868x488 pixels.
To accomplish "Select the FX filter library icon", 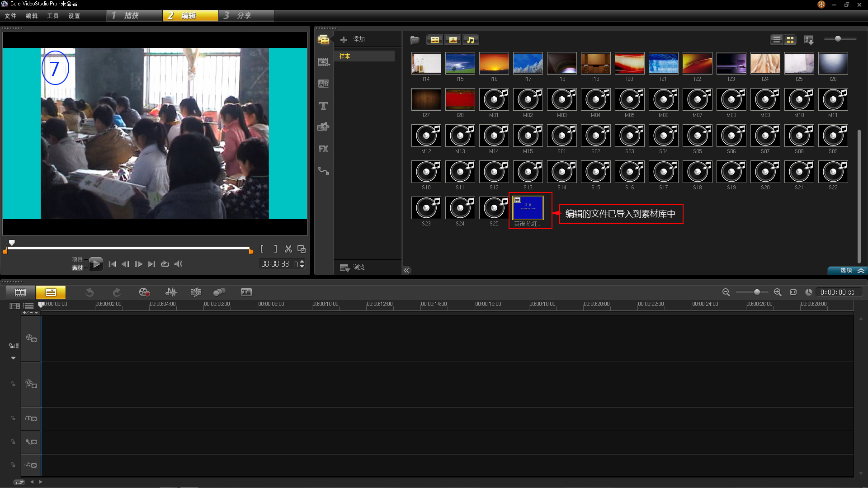I will pos(323,149).
